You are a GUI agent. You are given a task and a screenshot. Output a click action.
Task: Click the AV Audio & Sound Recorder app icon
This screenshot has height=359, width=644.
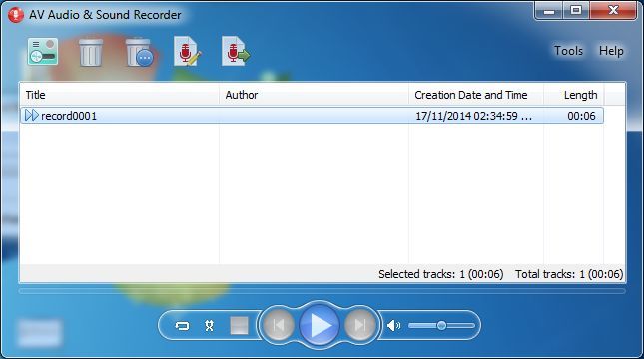pyautogui.click(x=16, y=15)
